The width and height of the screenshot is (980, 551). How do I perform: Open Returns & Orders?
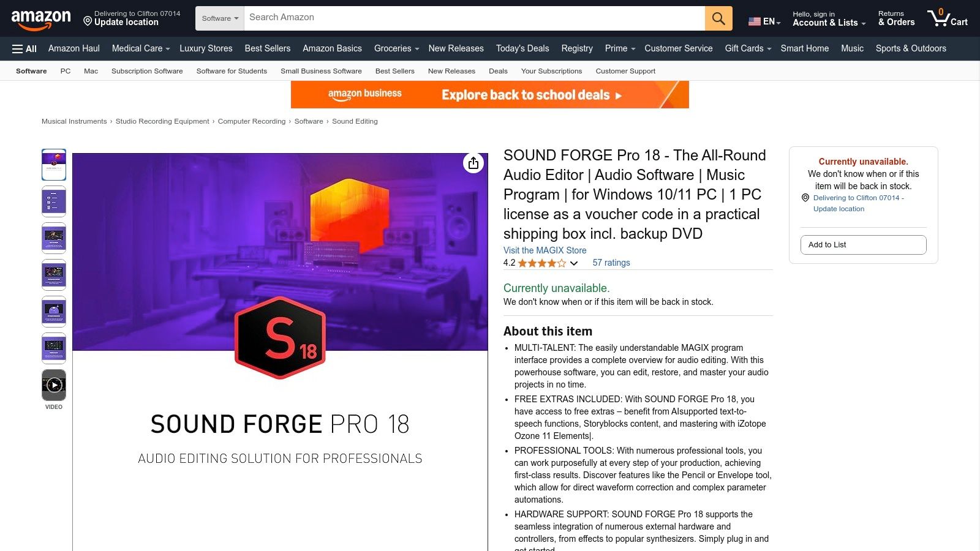(x=896, y=18)
